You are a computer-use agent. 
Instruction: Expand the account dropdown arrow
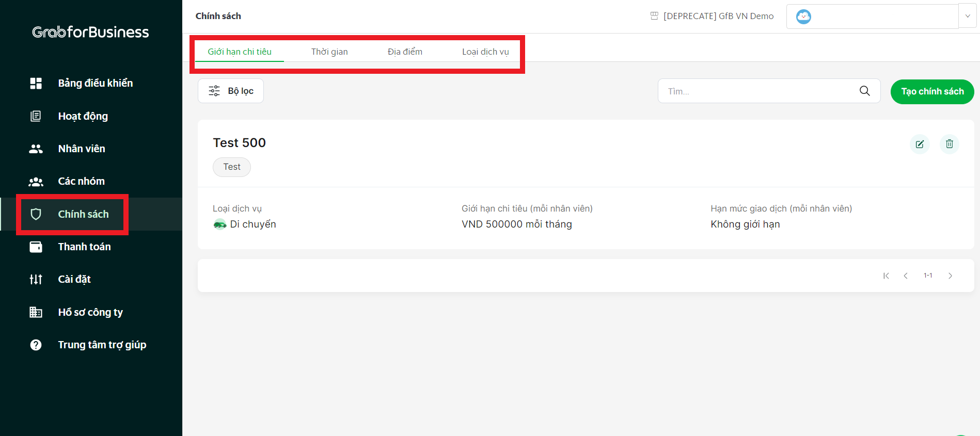pos(968,16)
